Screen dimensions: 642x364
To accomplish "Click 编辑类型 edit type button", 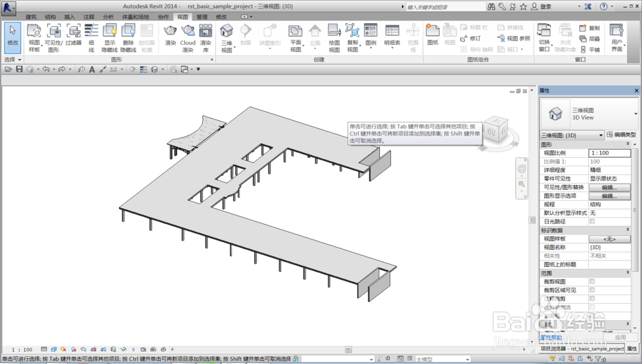I will pyautogui.click(x=621, y=134).
